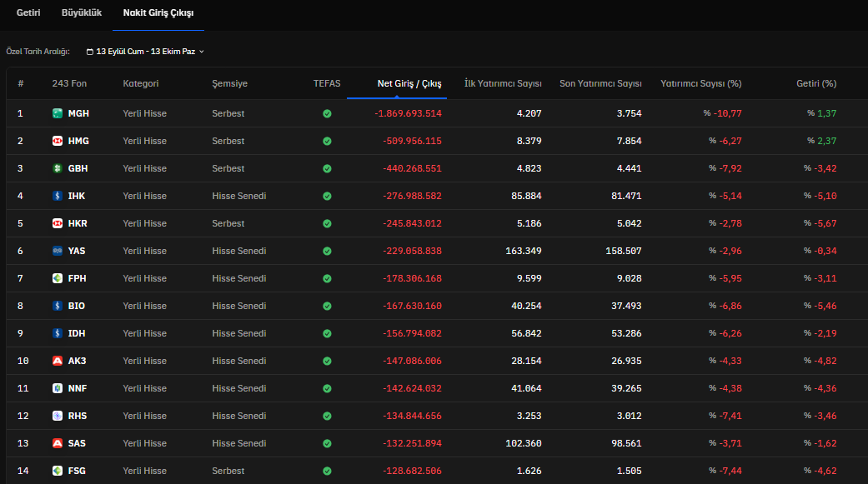The image size is (868, 484).
Task: Click the NNF fund logo icon
Action: point(57,388)
